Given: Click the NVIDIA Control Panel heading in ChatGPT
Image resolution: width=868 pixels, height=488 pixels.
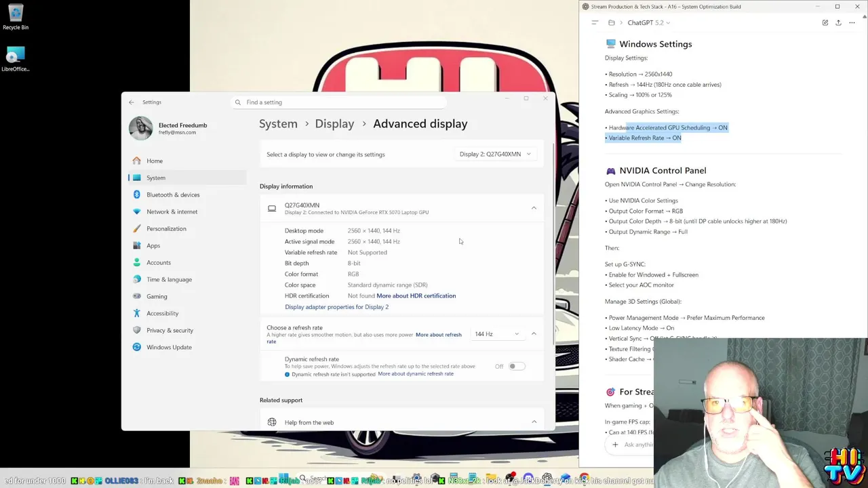Looking at the screenshot, I should pyautogui.click(x=663, y=171).
